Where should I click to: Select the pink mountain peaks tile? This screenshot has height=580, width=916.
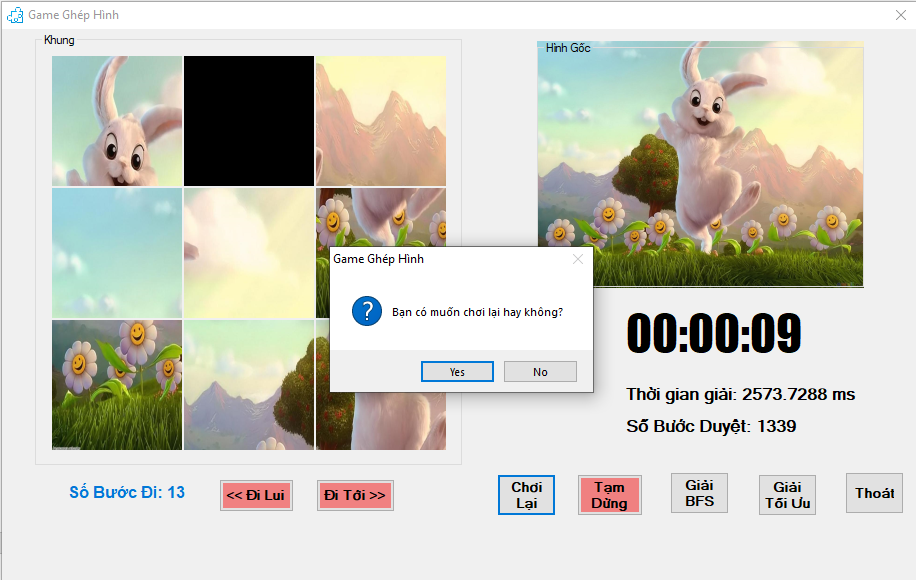coord(381,121)
